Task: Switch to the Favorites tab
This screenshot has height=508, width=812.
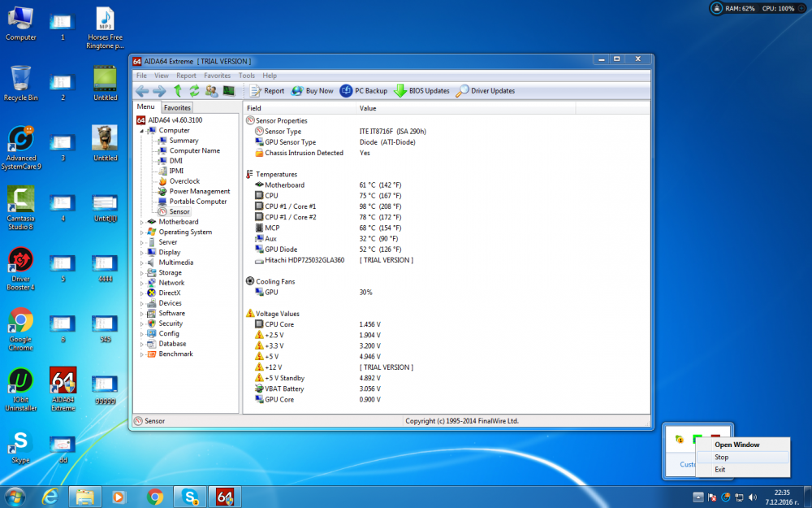Action: [x=177, y=108]
